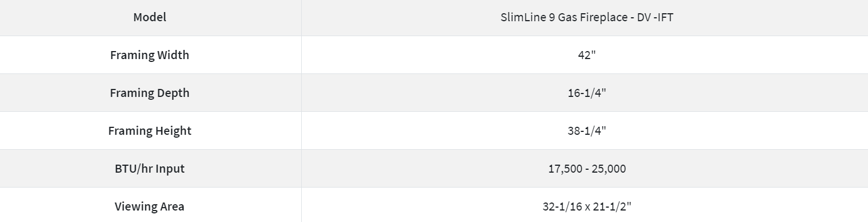Click the Framing Height label
The width and height of the screenshot is (868, 222).
point(150,131)
